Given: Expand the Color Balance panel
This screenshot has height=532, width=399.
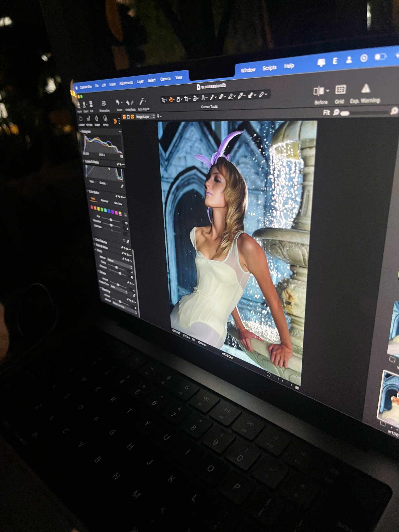Looking at the screenshot, I should [x=94, y=239].
